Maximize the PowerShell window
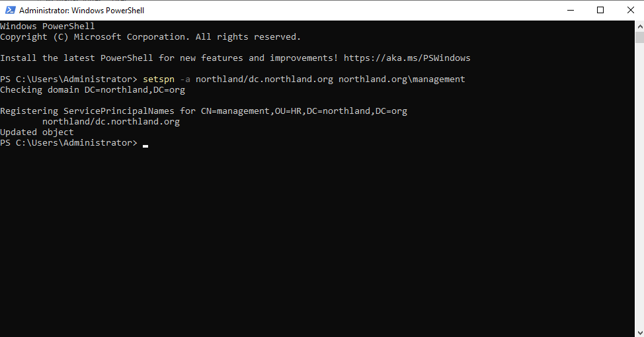This screenshot has height=337, width=644. click(x=600, y=10)
